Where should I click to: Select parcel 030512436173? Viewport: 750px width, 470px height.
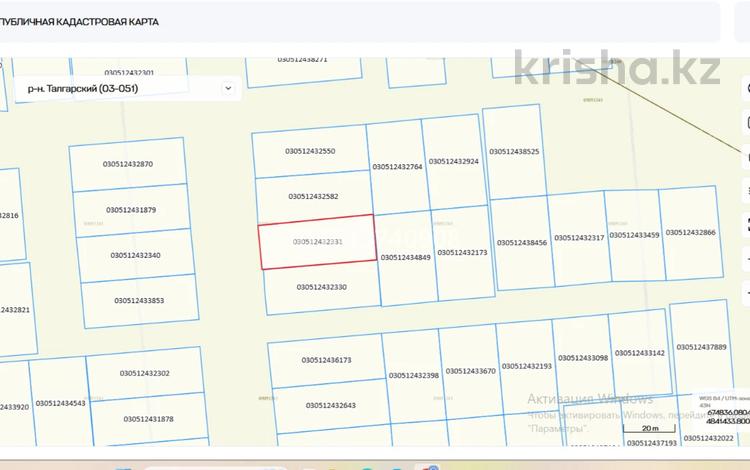[326, 360]
